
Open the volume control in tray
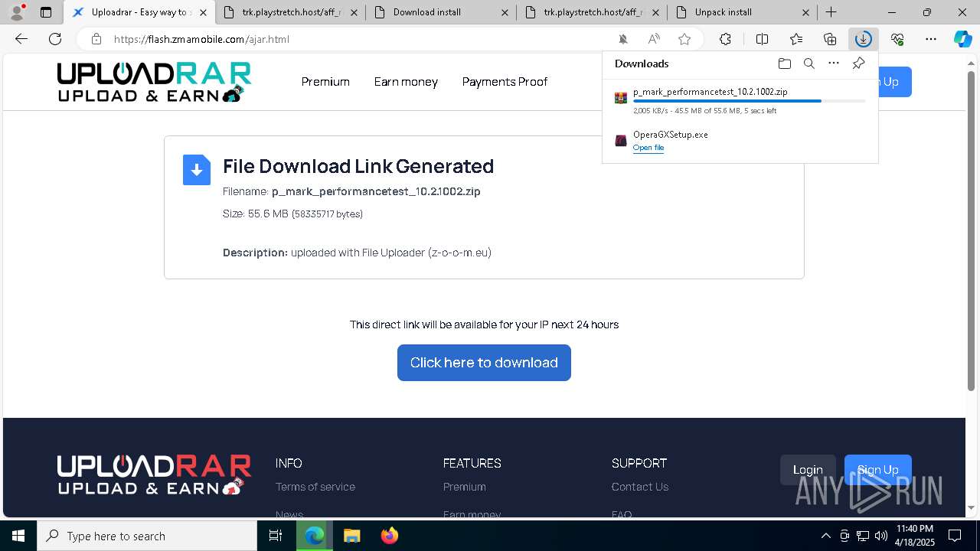click(881, 536)
